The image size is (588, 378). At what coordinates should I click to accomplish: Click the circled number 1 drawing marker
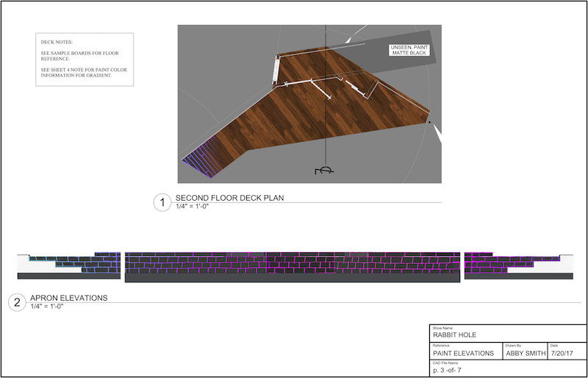(x=162, y=202)
